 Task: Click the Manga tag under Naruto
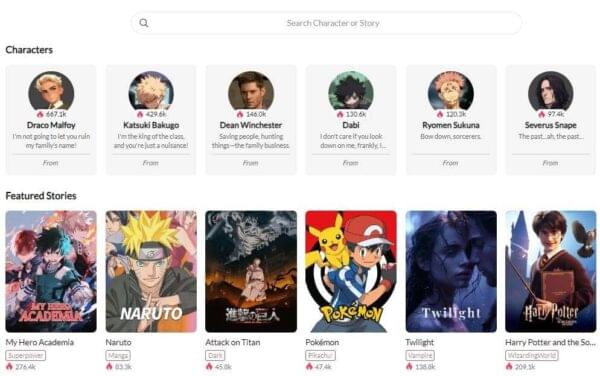coord(118,355)
